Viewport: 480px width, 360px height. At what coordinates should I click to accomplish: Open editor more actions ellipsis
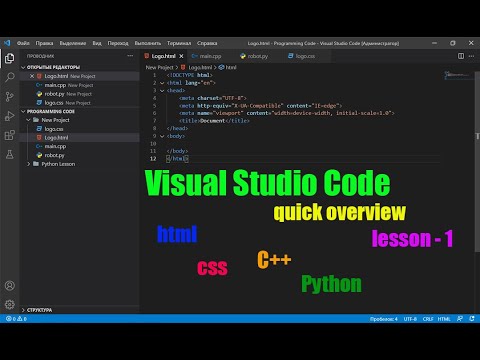[x=471, y=56]
